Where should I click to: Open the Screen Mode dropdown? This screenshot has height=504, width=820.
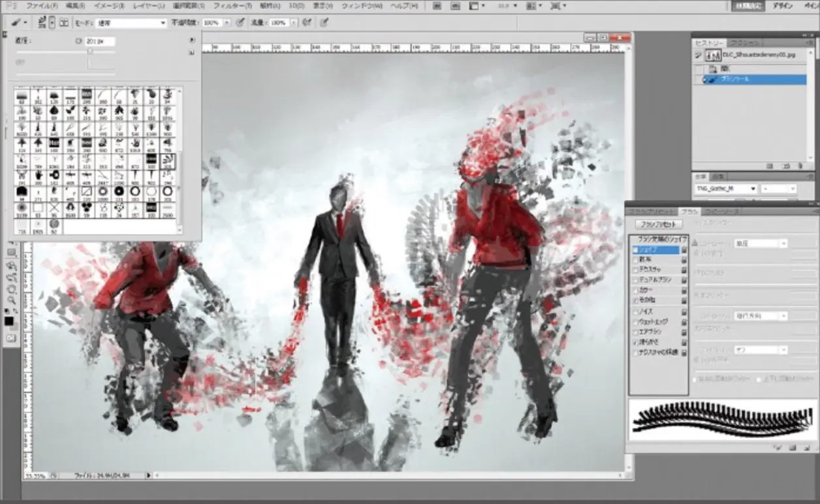click(558, 5)
